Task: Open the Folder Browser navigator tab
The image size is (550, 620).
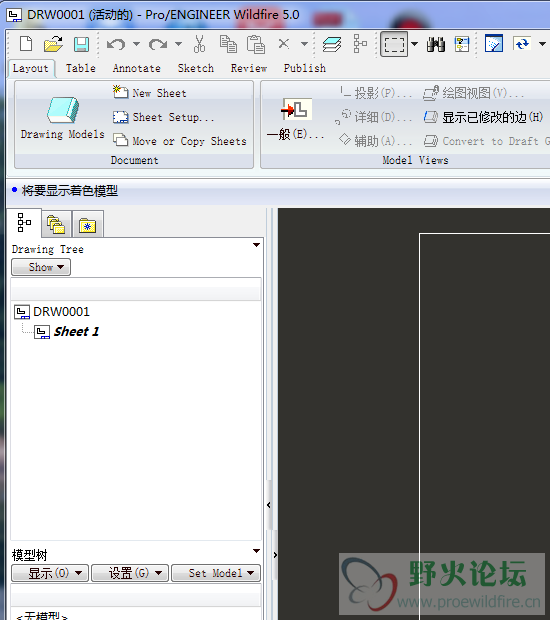Action: pyautogui.click(x=56, y=224)
